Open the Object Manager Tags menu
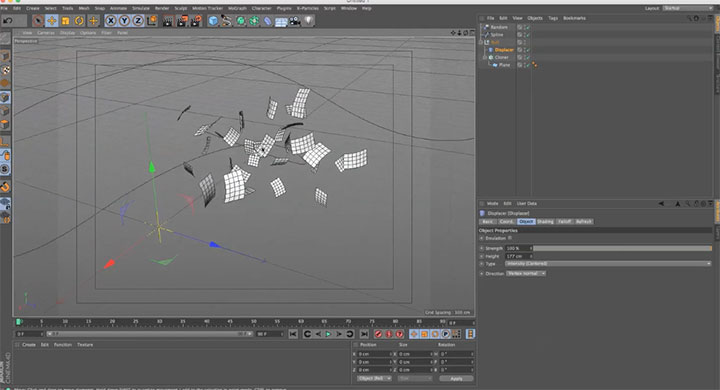The width and height of the screenshot is (720, 390). [x=553, y=18]
